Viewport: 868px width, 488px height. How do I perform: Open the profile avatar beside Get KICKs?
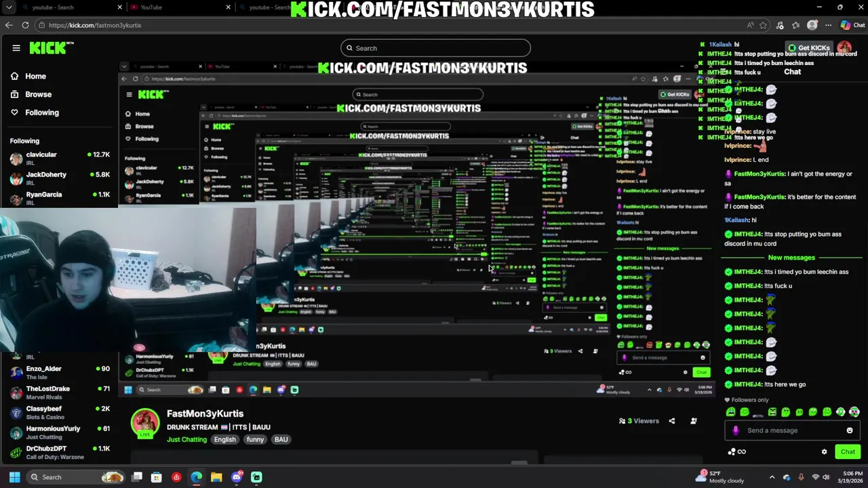pos(844,48)
